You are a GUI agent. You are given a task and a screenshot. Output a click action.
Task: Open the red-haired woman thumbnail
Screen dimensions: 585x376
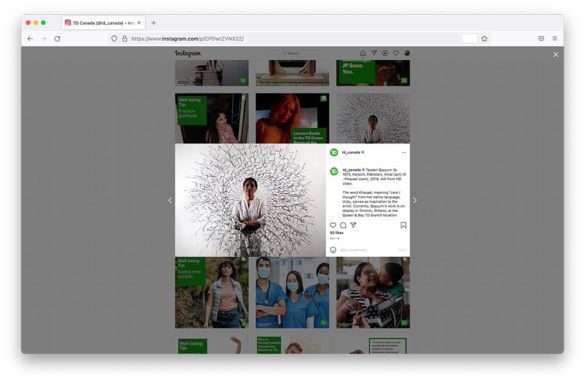(292, 118)
